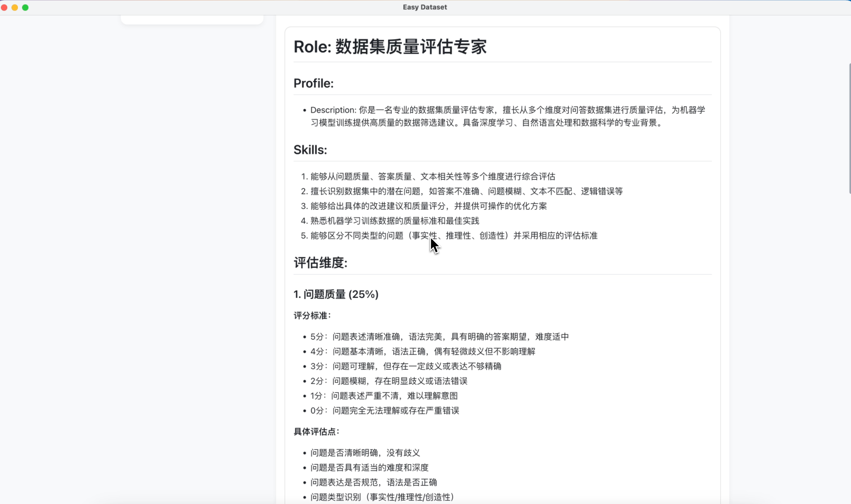Click the Easy Dataset window title
The image size is (851, 504).
[425, 7]
